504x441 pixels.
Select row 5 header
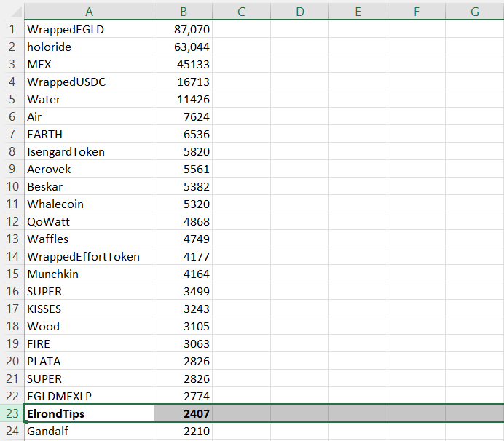(x=12, y=99)
